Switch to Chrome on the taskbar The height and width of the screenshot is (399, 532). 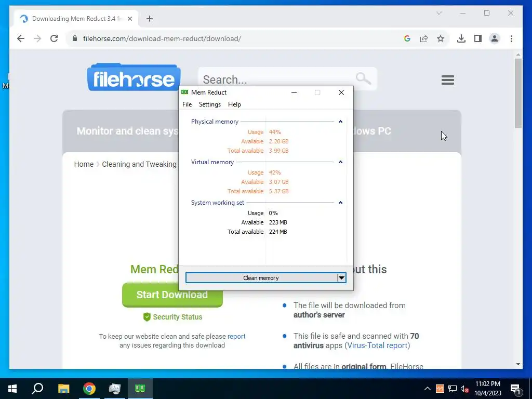click(x=89, y=389)
